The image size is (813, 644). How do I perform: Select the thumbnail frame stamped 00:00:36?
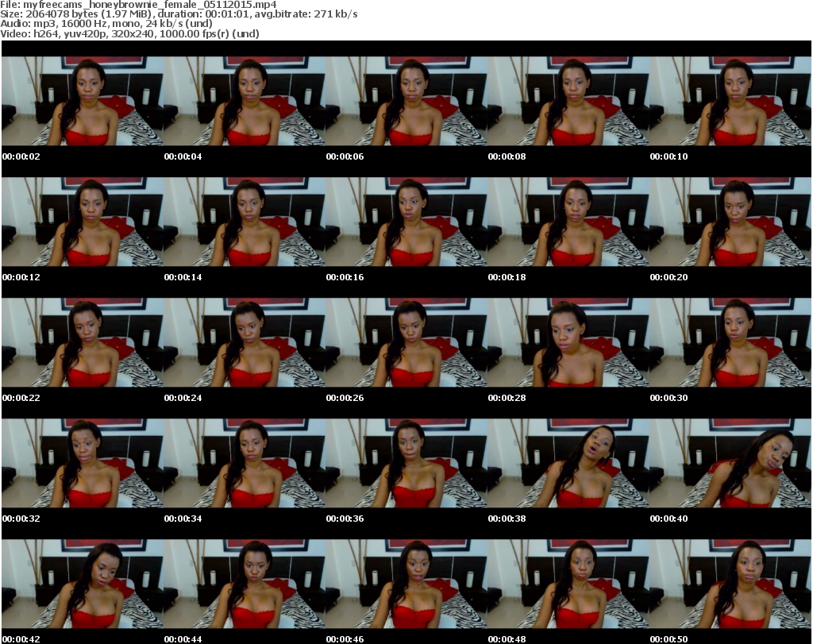click(406, 464)
